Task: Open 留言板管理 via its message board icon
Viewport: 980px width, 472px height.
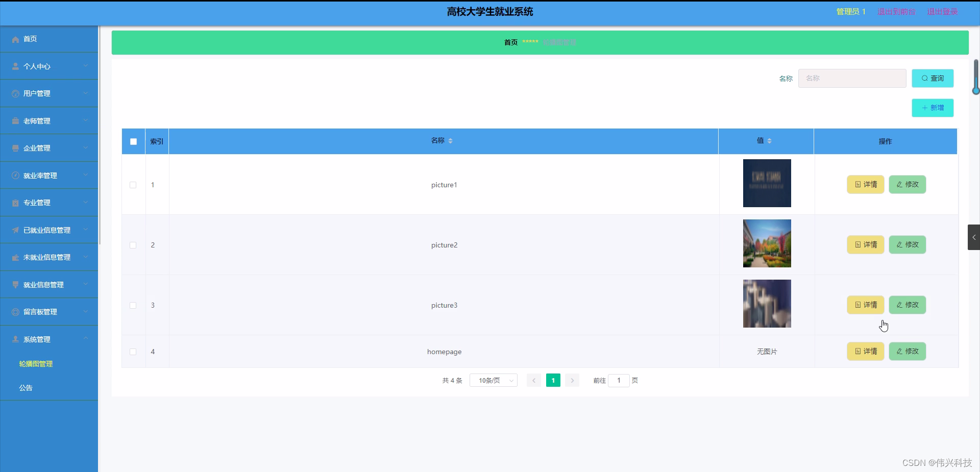Action: coord(15,312)
